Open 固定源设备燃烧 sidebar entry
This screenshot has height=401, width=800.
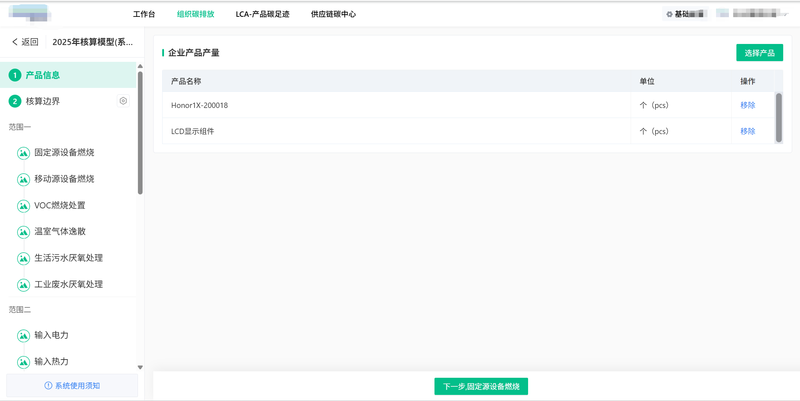64,153
